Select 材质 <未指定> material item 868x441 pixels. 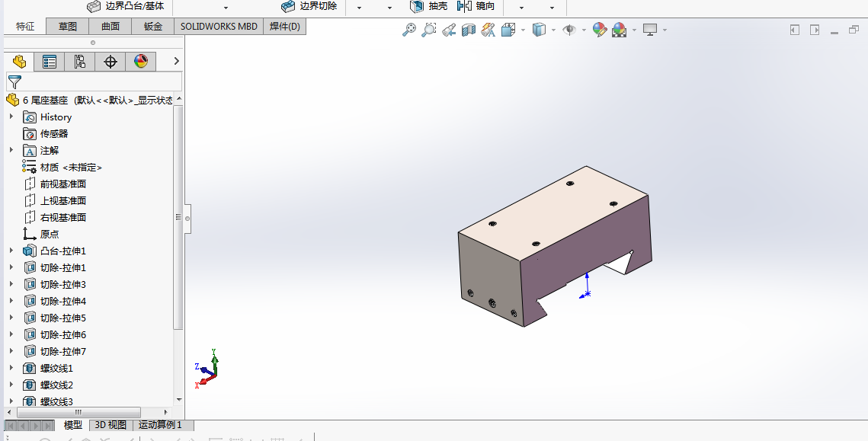[62, 167]
